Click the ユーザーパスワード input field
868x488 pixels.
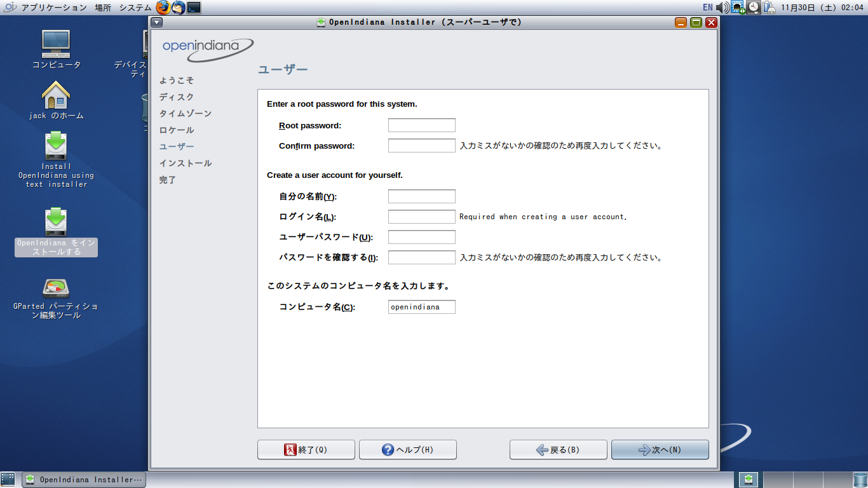[x=422, y=237]
